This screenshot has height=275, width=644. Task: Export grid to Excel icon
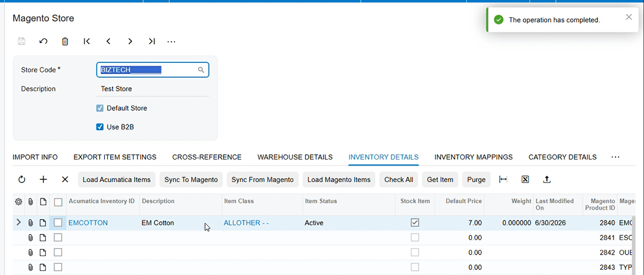point(525,179)
